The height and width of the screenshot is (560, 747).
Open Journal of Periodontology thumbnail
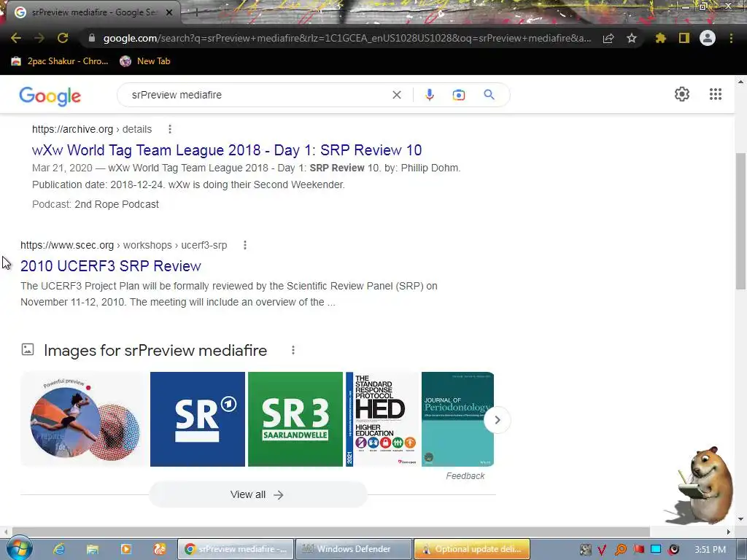point(457,419)
